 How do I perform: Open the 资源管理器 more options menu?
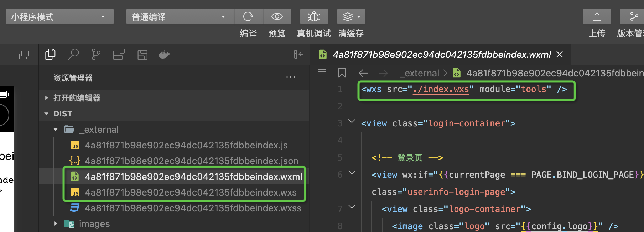(291, 77)
